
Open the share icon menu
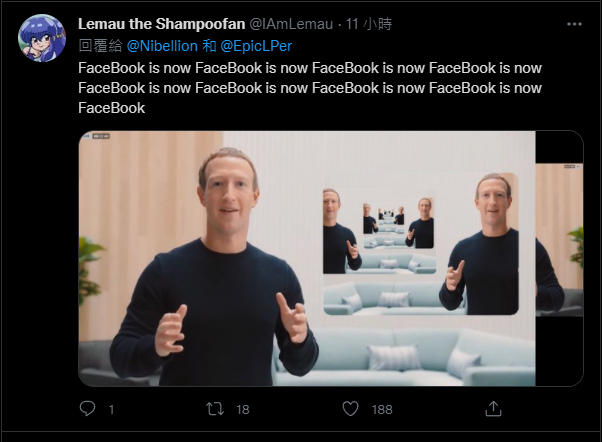[492, 408]
